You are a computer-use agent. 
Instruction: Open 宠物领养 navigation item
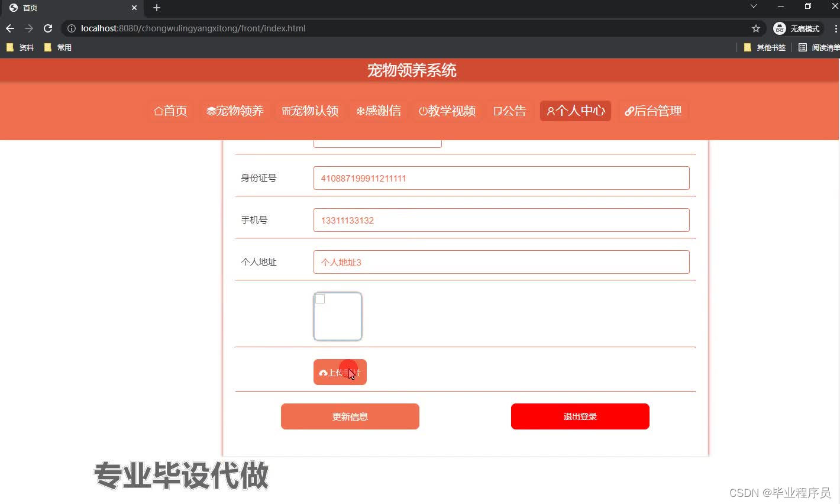[x=235, y=111]
